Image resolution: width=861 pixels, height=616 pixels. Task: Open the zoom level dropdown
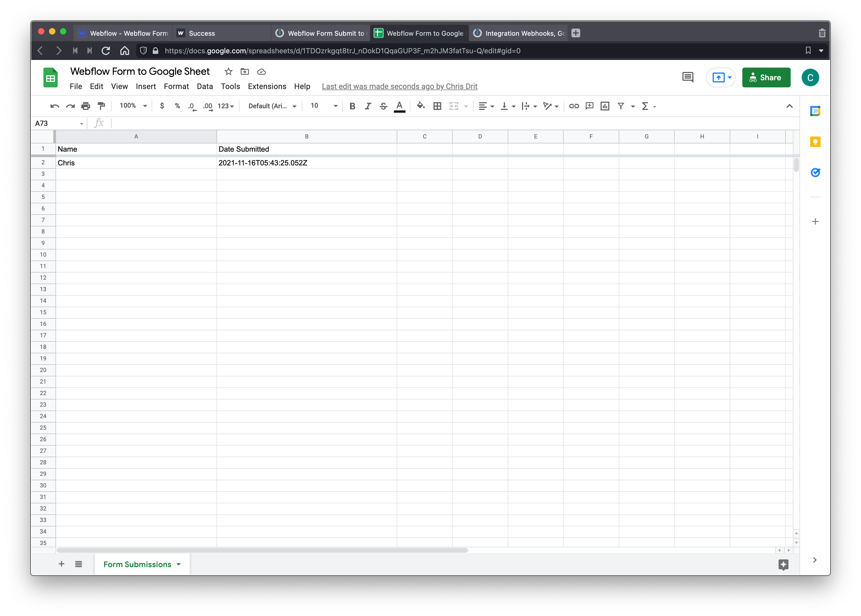coord(133,106)
